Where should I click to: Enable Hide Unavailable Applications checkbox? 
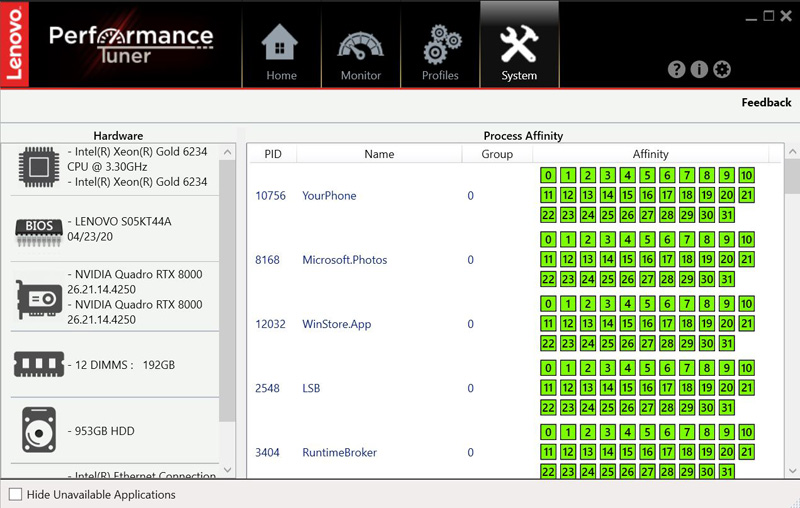[15, 494]
